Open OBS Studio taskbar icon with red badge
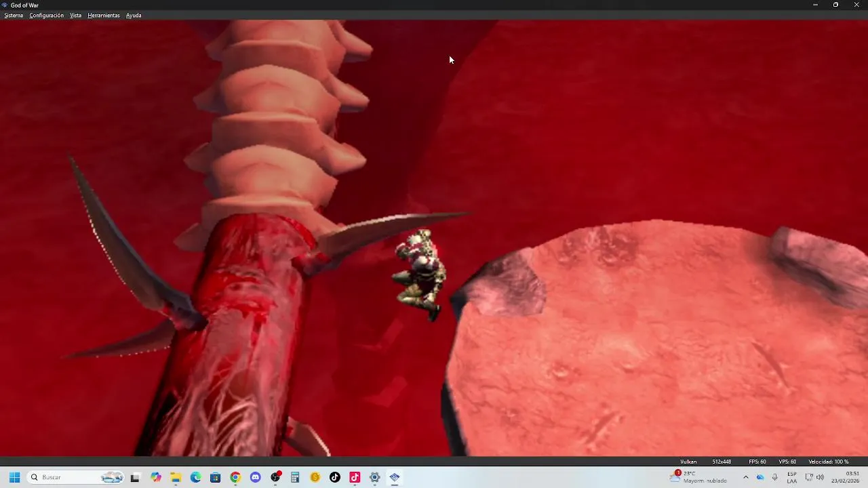 pyautogui.click(x=275, y=477)
